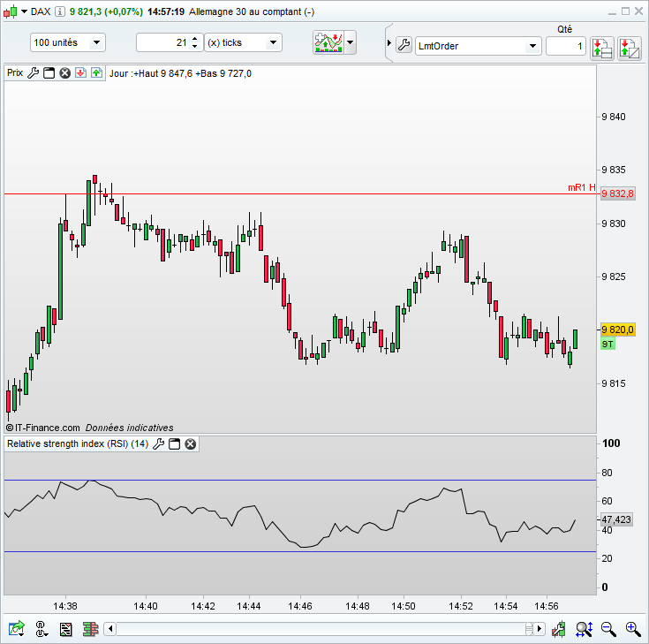Click the Qté quantity field
This screenshot has height=644, width=649.
tap(566, 46)
